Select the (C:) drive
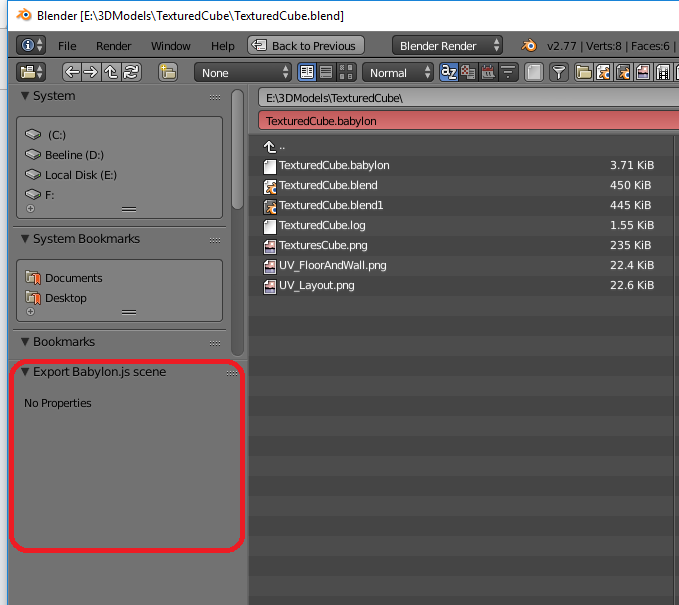This screenshot has width=679, height=605. [120, 135]
